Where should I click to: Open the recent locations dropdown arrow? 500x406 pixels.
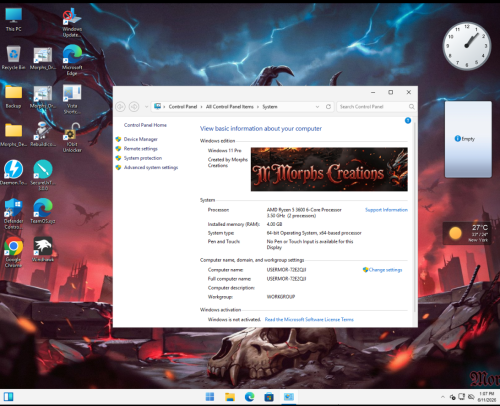tap(146, 107)
